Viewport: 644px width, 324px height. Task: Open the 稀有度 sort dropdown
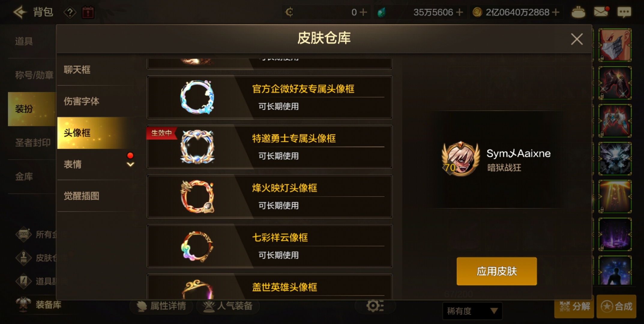pyautogui.click(x=472, y=311)
